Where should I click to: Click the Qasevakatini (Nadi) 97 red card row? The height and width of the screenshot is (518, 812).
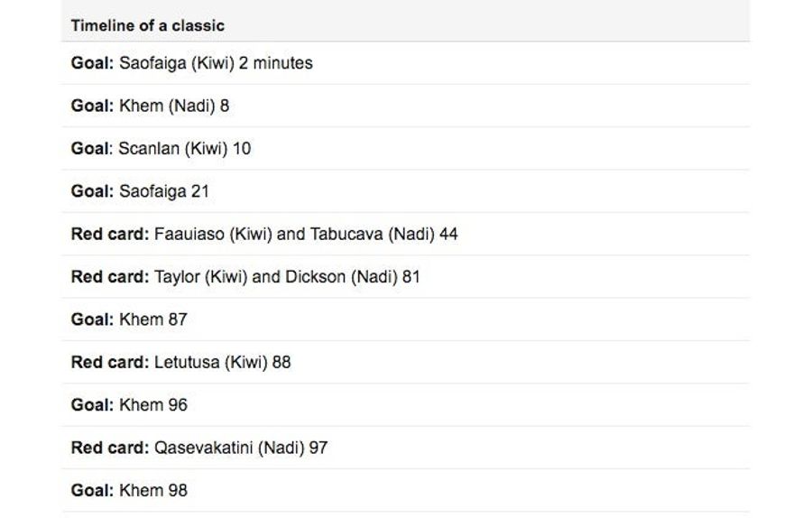pyautogui.click(x=405, y=448)
